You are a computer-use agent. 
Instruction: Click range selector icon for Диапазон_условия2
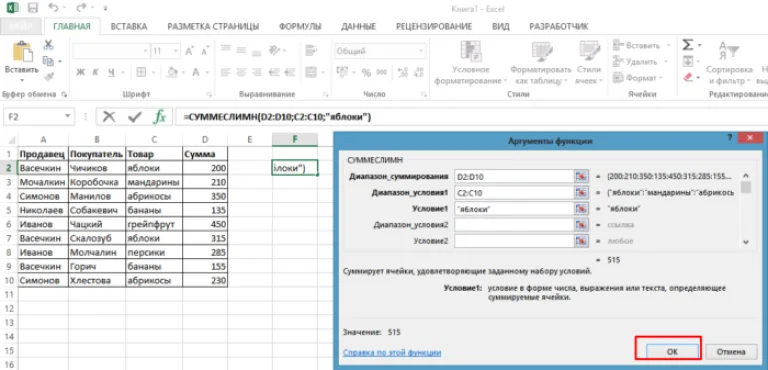pyautogui.click(x=581, y=224)
